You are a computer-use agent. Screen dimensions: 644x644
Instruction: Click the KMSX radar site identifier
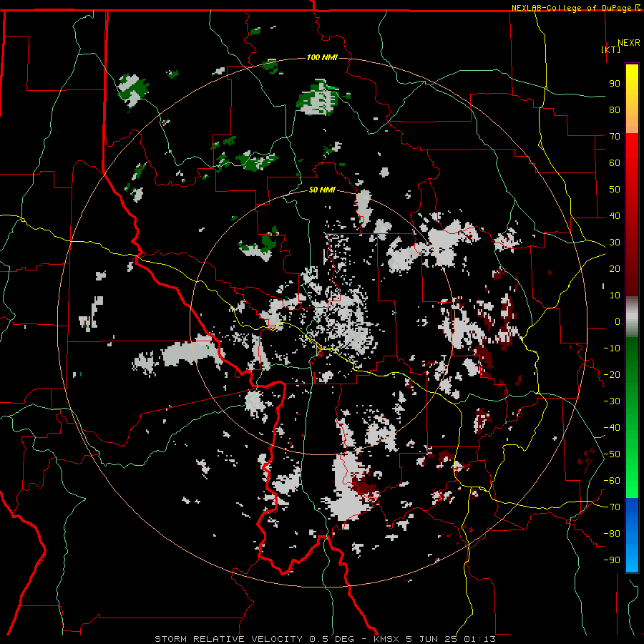(386, 639)
